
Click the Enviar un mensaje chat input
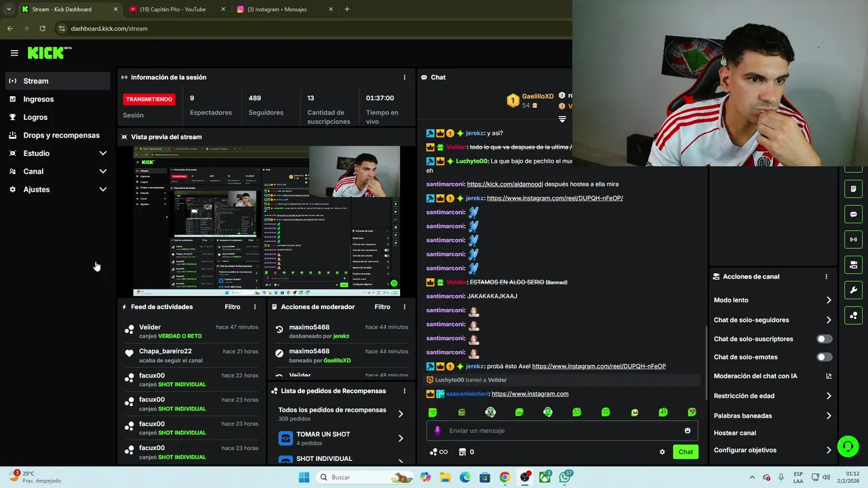[563, 430]
